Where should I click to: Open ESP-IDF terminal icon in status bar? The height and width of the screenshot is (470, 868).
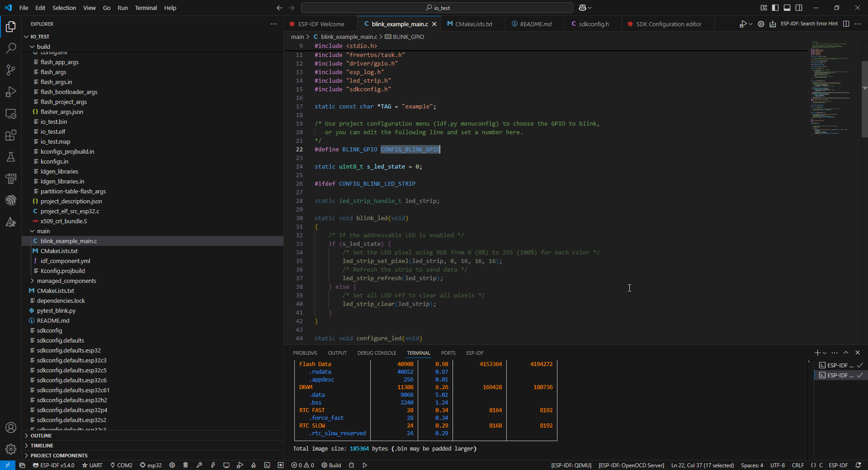pyautogui.click(x=267, y=465)
